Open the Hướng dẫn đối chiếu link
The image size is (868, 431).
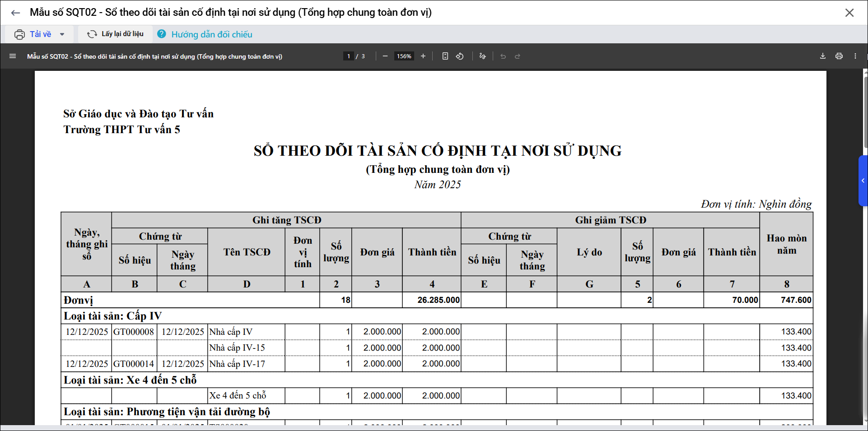[211, 34]
